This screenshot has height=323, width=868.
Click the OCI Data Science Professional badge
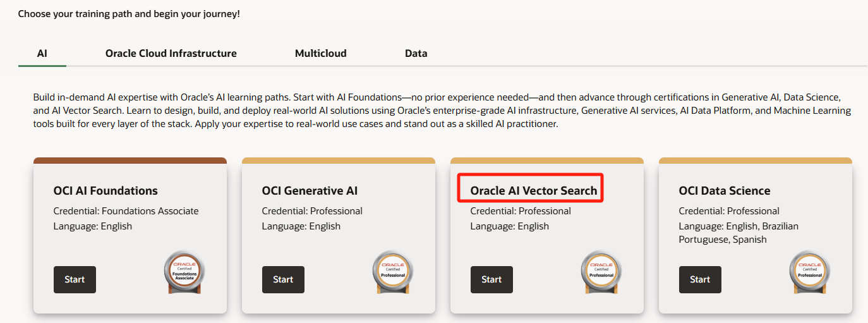pos(810,272)
